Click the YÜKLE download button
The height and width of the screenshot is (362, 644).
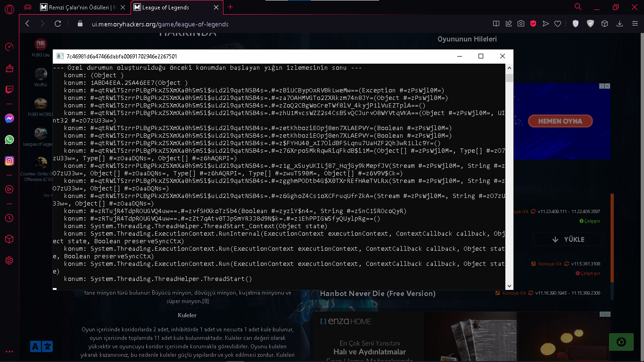point(568,239)
